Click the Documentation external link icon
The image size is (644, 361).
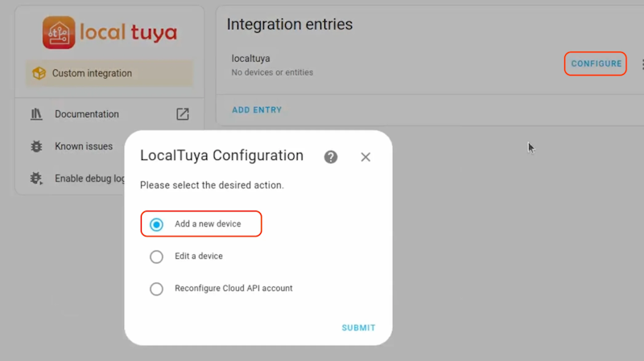pyautogui.click(x=183, y=114)
